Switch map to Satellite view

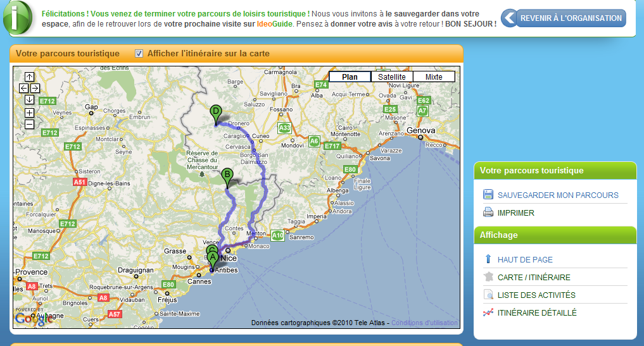pos(391,77)
